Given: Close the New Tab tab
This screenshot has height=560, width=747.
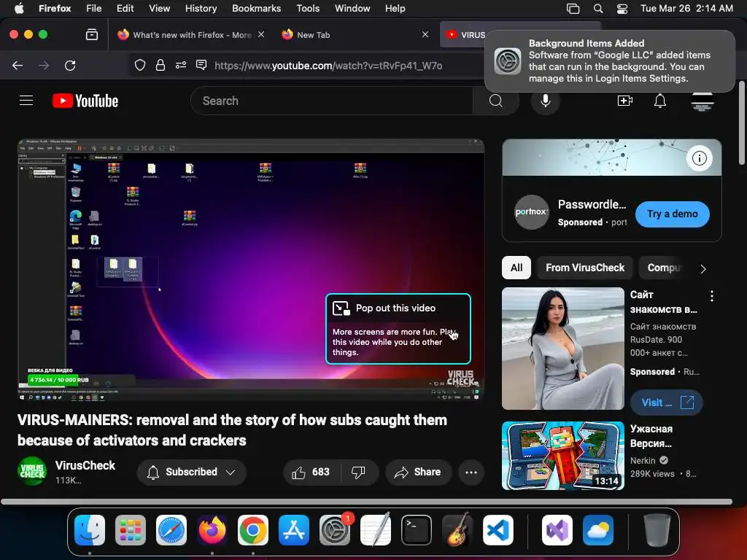Looking at the screenshot, I should click(x=425, y=35).
